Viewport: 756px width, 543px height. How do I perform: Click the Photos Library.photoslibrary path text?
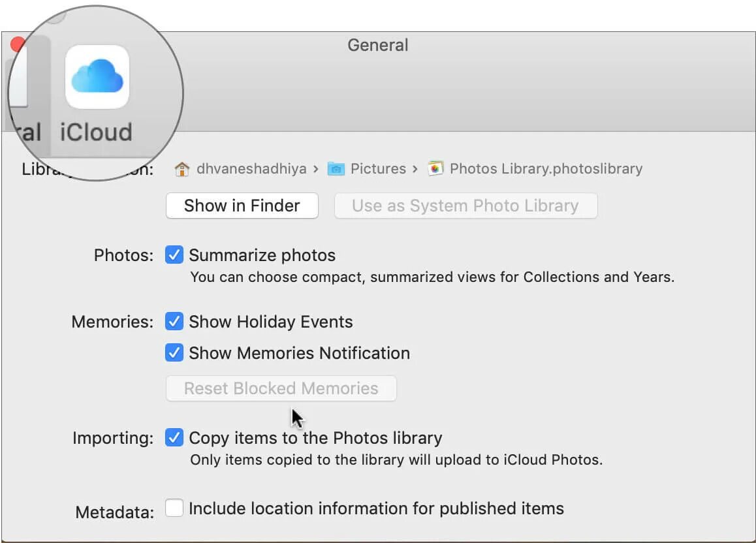coord(546,169)
